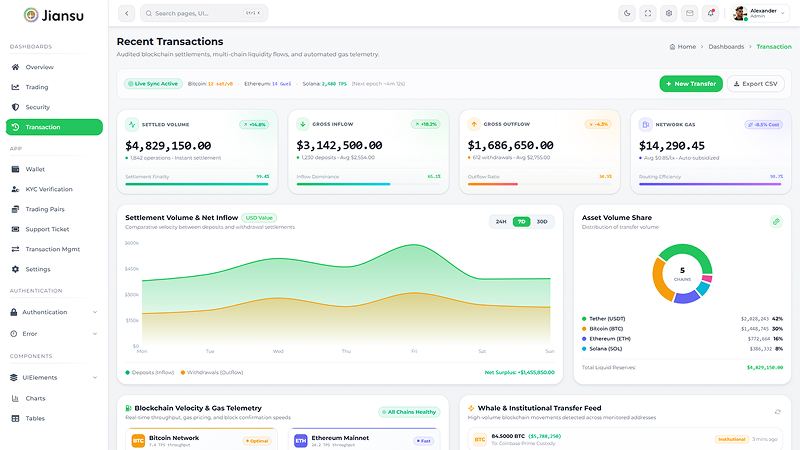Expand Authentication menu chevron
This screenshot has width=800, height=450.
pos(95,312)
